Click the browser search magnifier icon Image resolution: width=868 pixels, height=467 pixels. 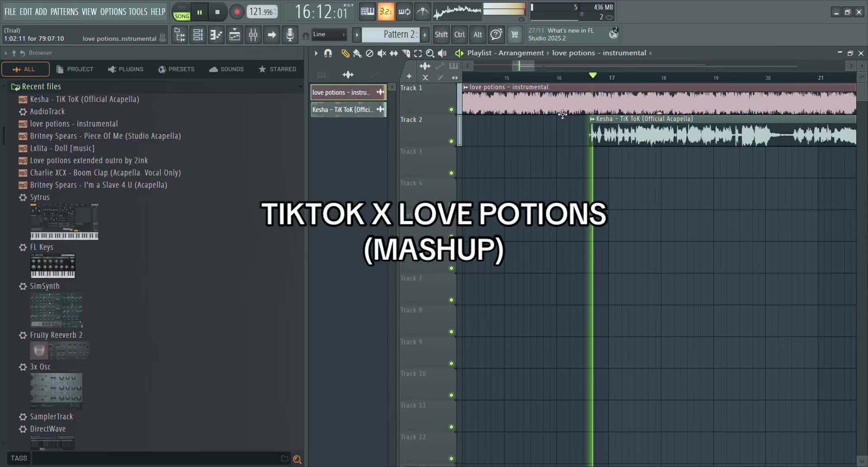coord(297,459)
